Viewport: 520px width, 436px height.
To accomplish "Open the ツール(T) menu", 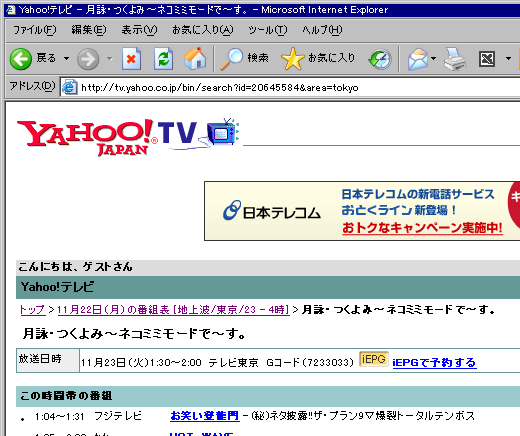I will pos(267,30).
